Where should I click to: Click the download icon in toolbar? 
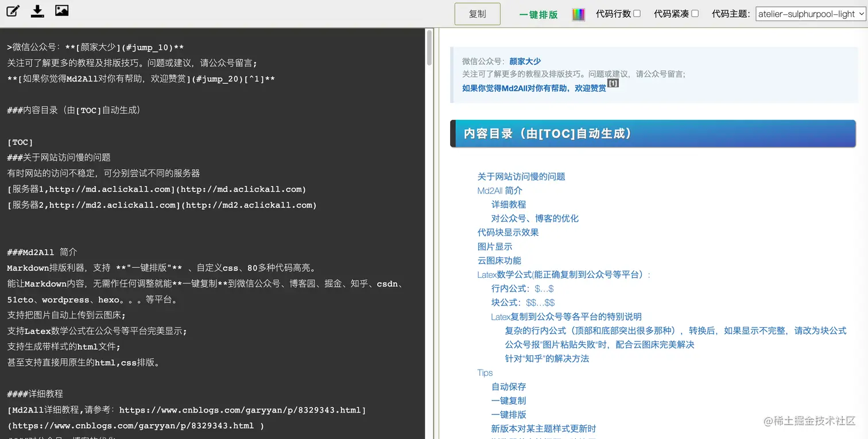[37, 11]
